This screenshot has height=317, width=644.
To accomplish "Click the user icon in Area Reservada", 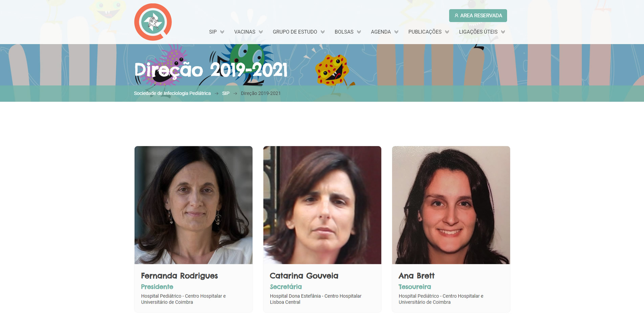I will coord(456,16).
